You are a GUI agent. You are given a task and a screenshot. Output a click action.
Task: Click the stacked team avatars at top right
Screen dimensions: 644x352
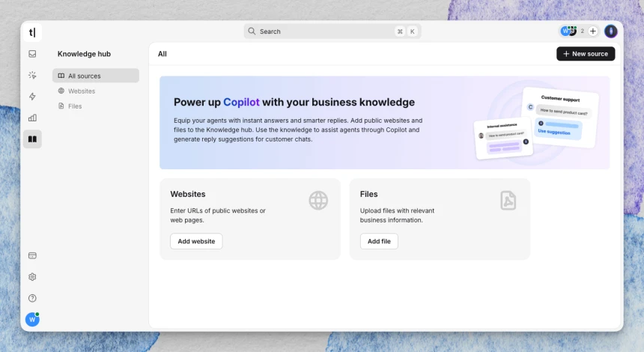(569, 31)
